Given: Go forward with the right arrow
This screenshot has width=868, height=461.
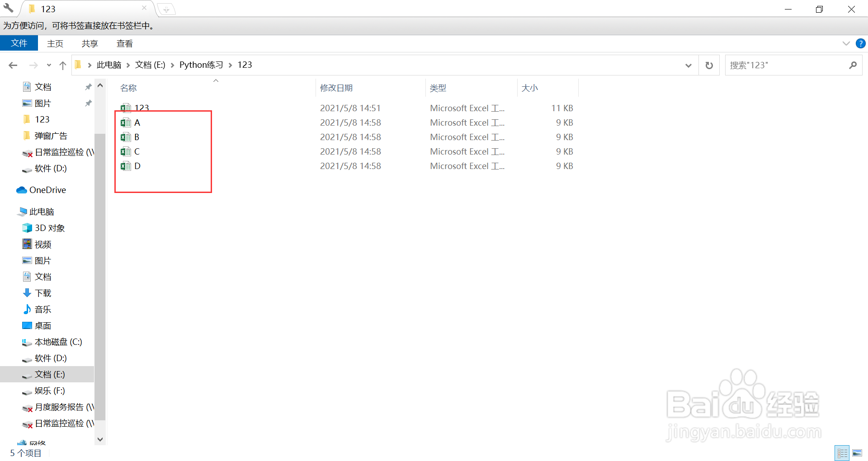Looking at the screenshot, I should [33, 65].
